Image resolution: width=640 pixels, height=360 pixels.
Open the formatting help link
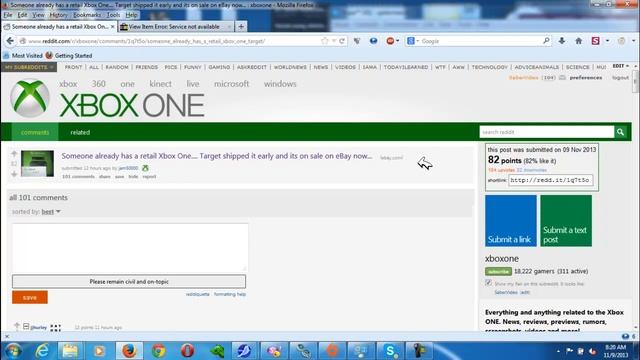(x=230, y=294)
